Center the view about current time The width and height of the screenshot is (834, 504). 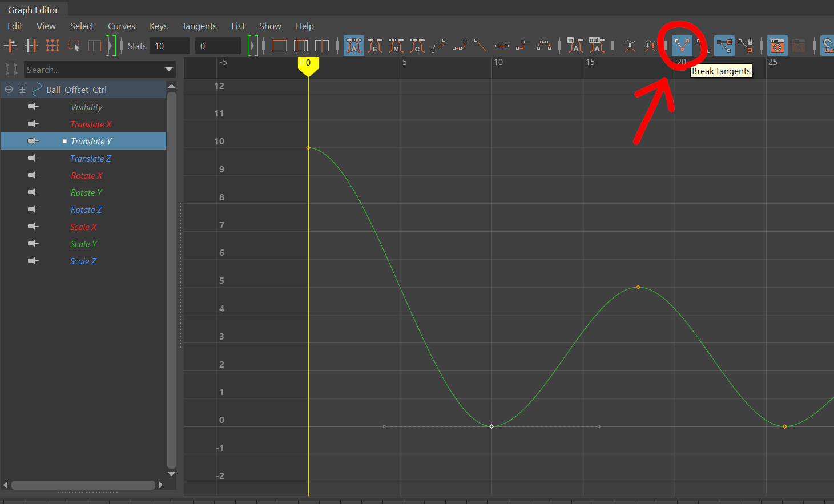[x=322, y=46]
